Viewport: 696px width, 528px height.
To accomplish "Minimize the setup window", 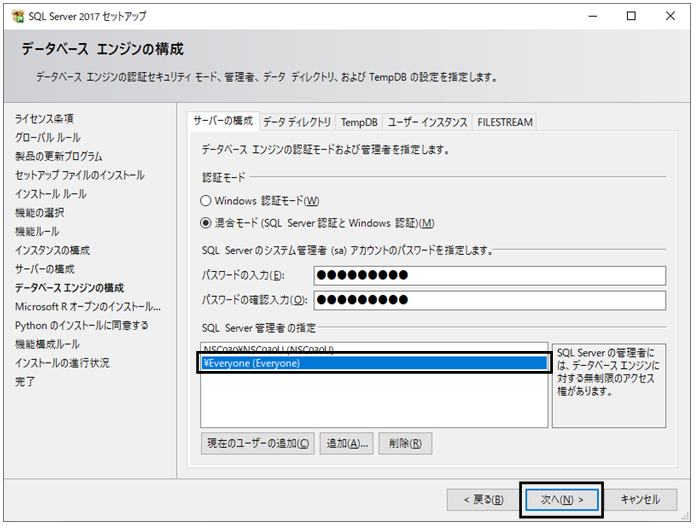I will point(593,16).
